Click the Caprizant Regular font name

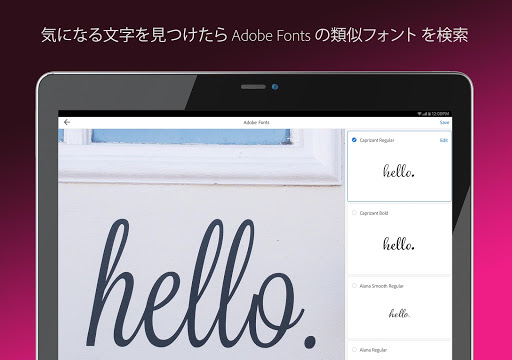point(377,140)
